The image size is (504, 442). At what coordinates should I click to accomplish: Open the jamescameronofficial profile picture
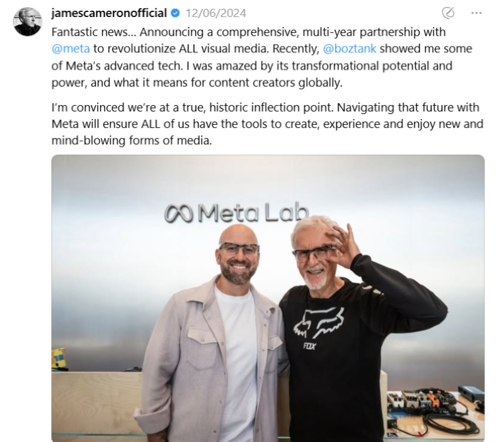pyautogui.click(x=28, y=21)
